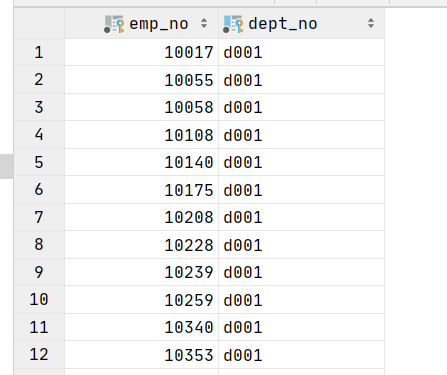This screenshot has width=447, height=375.
Task: Select row number 2 header
Action: (39, 80)
